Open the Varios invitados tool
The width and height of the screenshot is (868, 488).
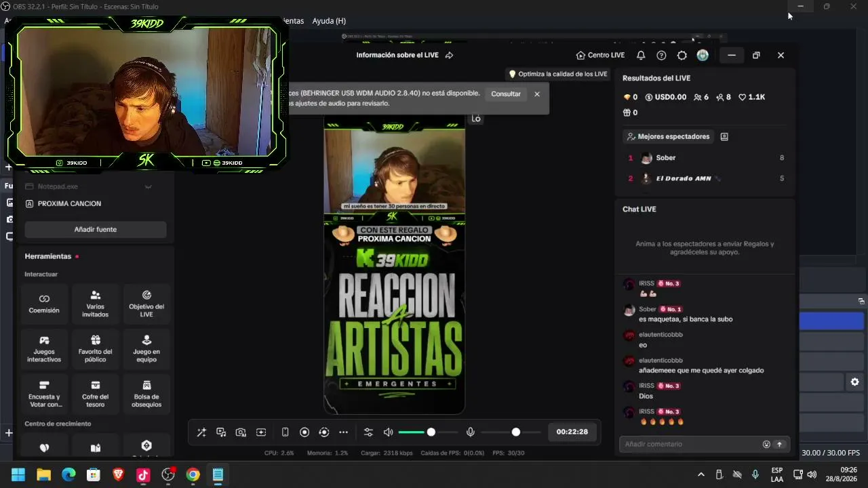(95, 304)
